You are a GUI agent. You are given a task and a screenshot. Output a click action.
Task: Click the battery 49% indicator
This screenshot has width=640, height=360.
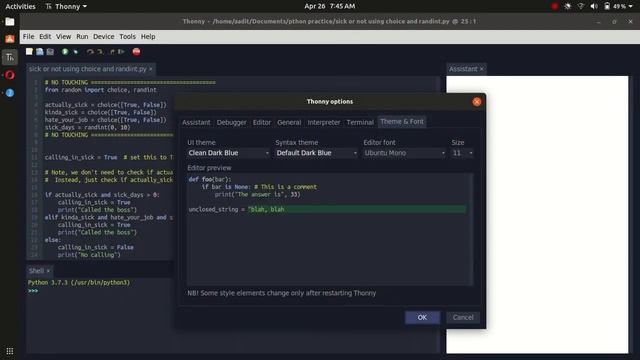[x=615, y=7]
